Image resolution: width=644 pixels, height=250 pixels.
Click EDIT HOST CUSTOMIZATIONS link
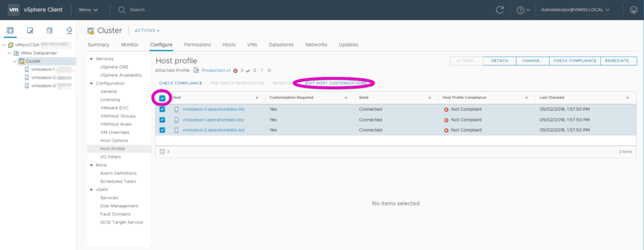pyautogui.click(x=336, y=83)
